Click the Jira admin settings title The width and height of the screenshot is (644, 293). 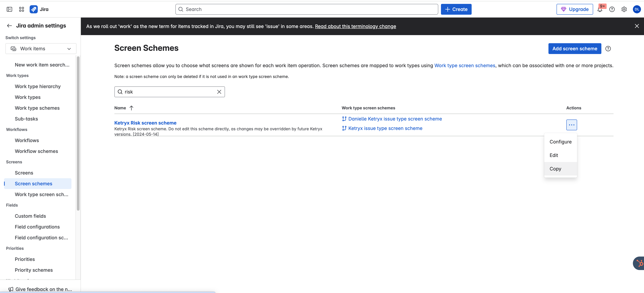41,26
